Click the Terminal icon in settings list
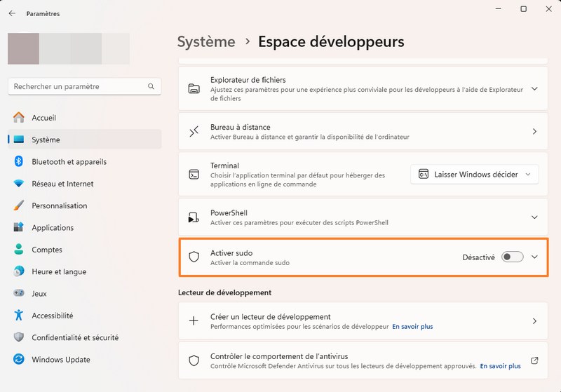Screen dimensions: 561x392 pyautogui.click(x=194, y=175)
